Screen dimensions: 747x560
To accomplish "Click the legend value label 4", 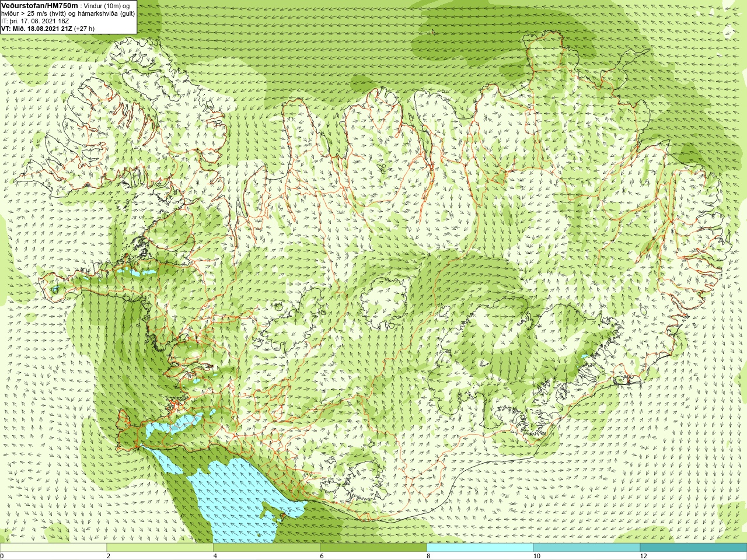I will point(215,556).
